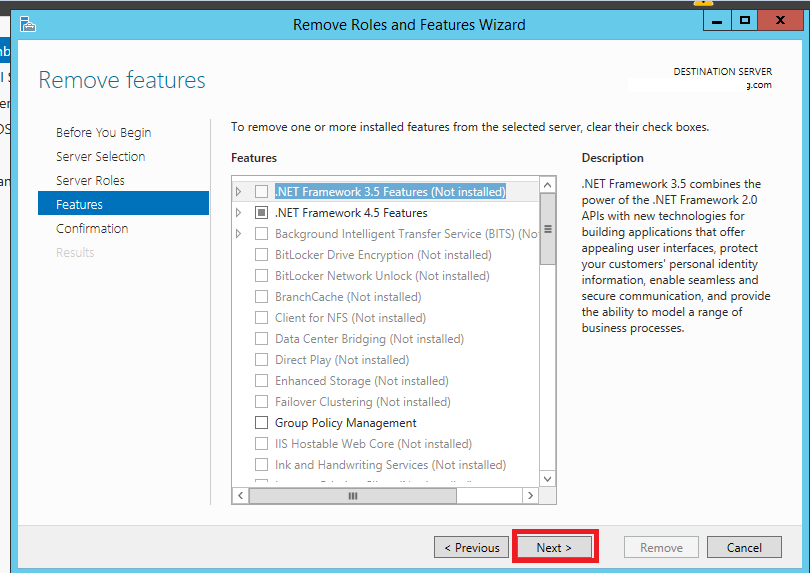810x573 pixels.
Task: Minimize the wizard window
Action: tap(717, 21)
